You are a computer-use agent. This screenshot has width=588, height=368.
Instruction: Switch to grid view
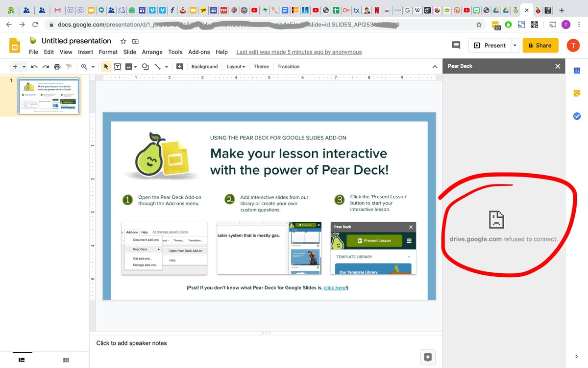tap(66, 360)
